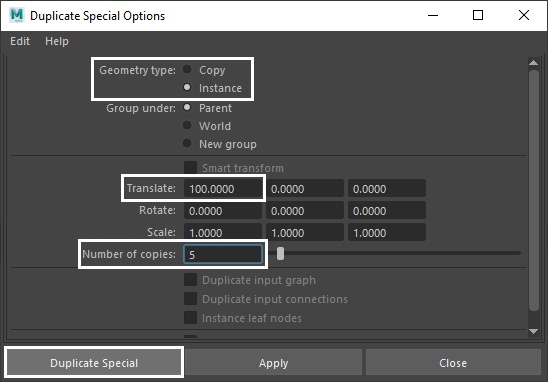The width and height of the screenshot is (548, 382).
Task: Select the Instance geometry type
Action: 187,87
